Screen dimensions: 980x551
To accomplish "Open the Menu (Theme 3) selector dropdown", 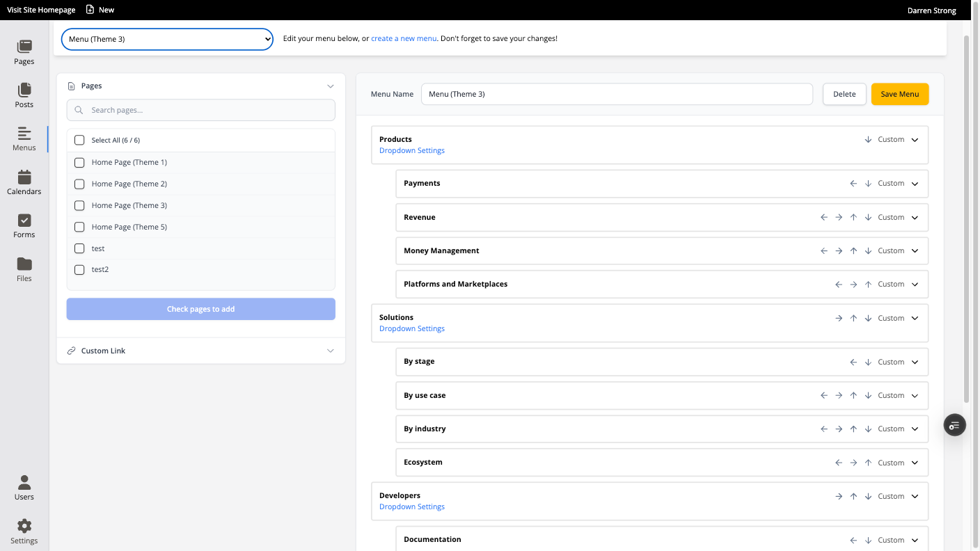I will [167, 40].
